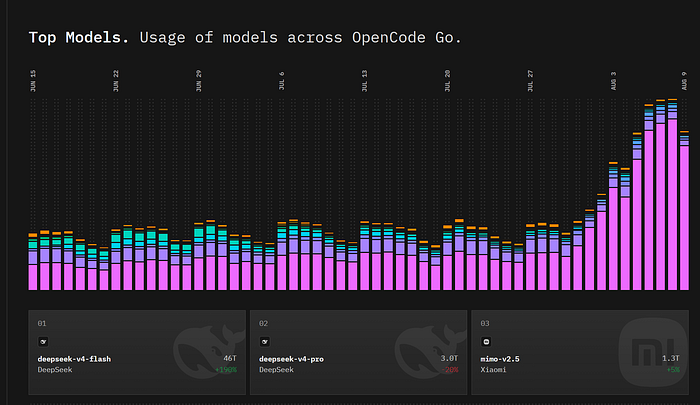
Task: Click the Top Models heading
Action: click(x=79, y=38)
